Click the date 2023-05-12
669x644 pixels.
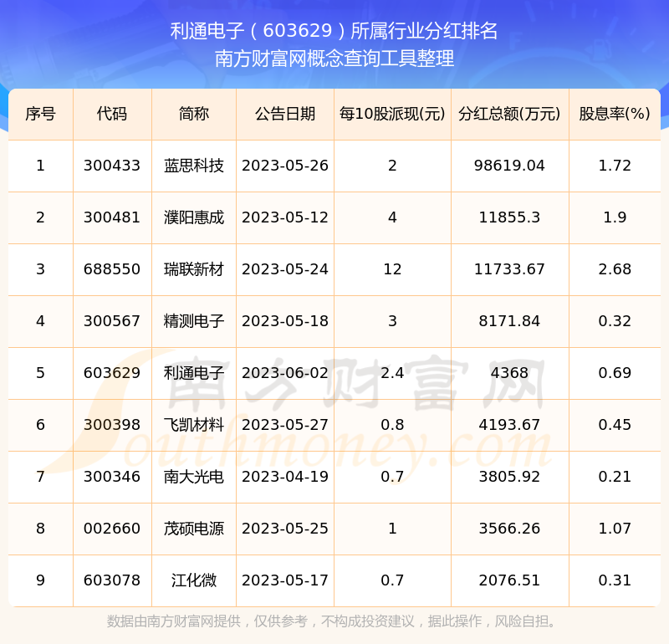pos(285,217)
